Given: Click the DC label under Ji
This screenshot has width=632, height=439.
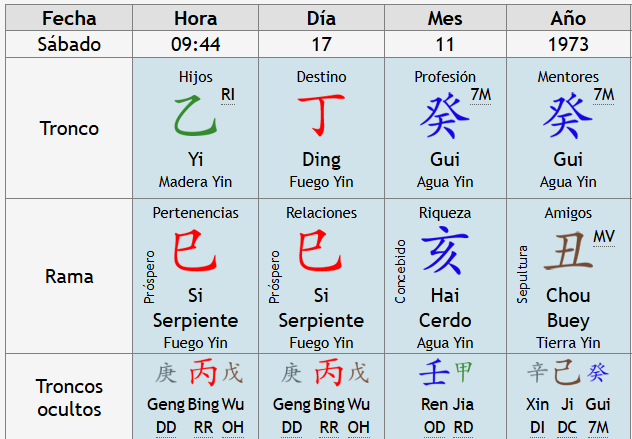Looking at the screenshot, I should click(x=567, y=427).
